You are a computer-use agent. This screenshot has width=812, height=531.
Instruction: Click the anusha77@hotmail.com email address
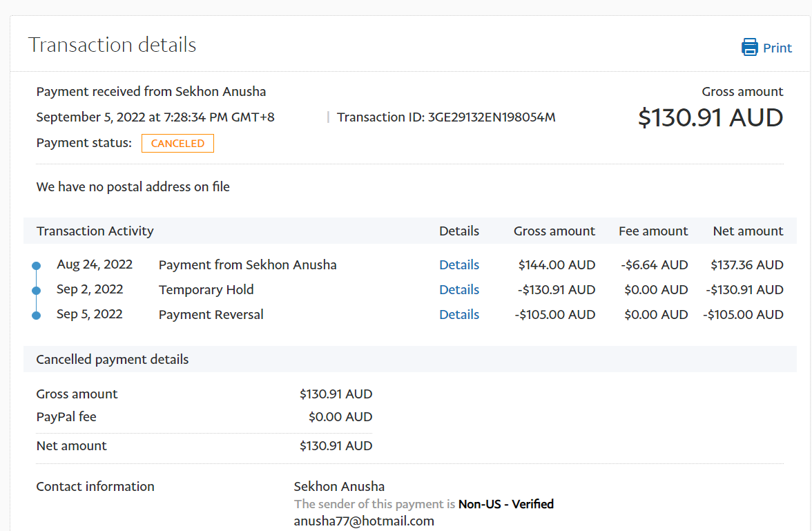coord(364,521)
